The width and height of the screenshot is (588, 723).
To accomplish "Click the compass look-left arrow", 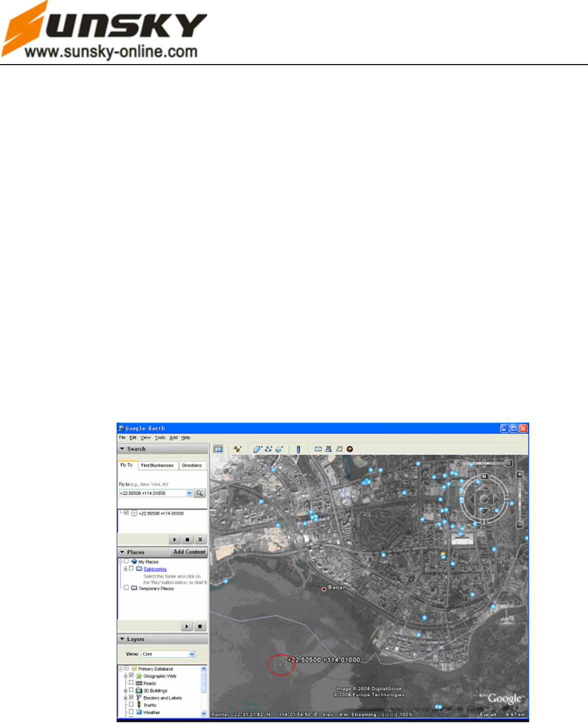I will 471,499.
